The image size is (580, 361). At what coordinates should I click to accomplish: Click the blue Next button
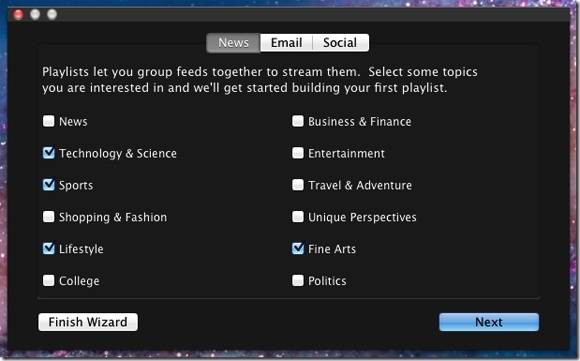[x=489, y=322]
